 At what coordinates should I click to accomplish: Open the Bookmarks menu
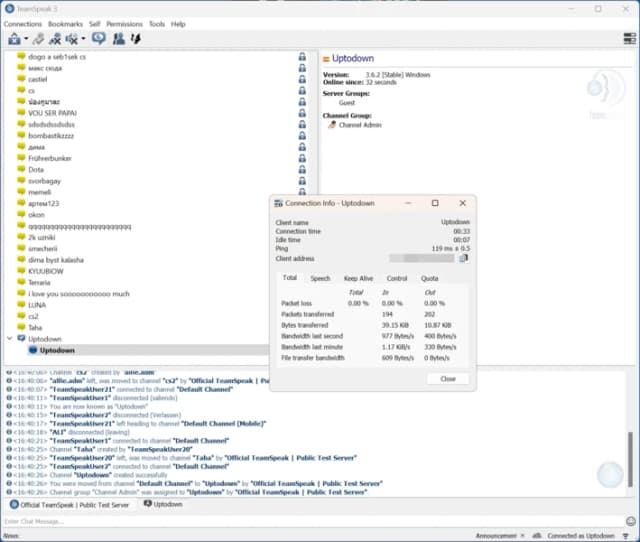pyautogui.click(x=65, y=24)
